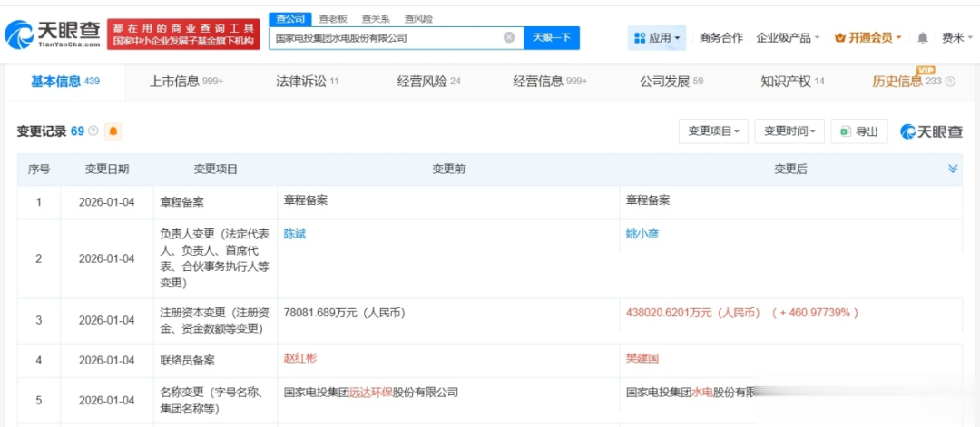Open help icon next to 历史信息 tab
The image size is (980, 427).
point(950,82)
